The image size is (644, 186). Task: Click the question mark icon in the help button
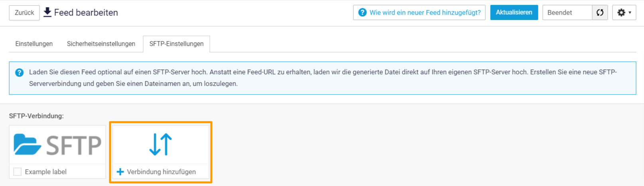(362, 12)
